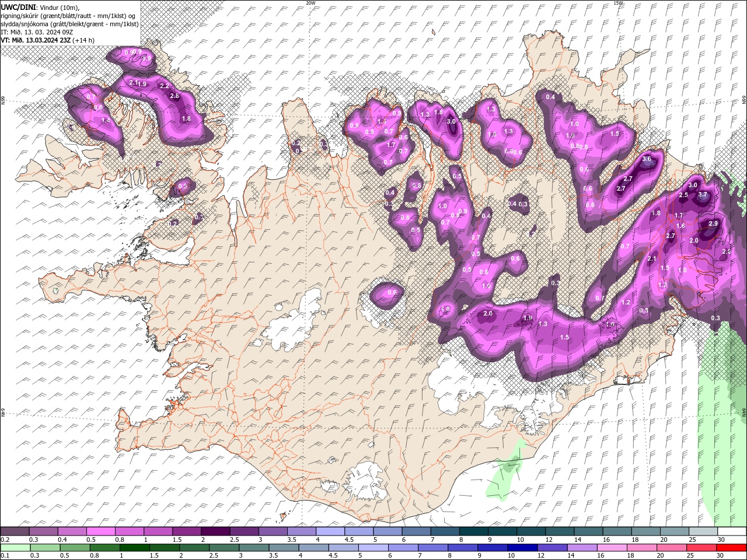Click the '3.5' label in the upper legend row
Image resolution: width=747 pixels, height=560 pixels.
click(x=291, y=540)
